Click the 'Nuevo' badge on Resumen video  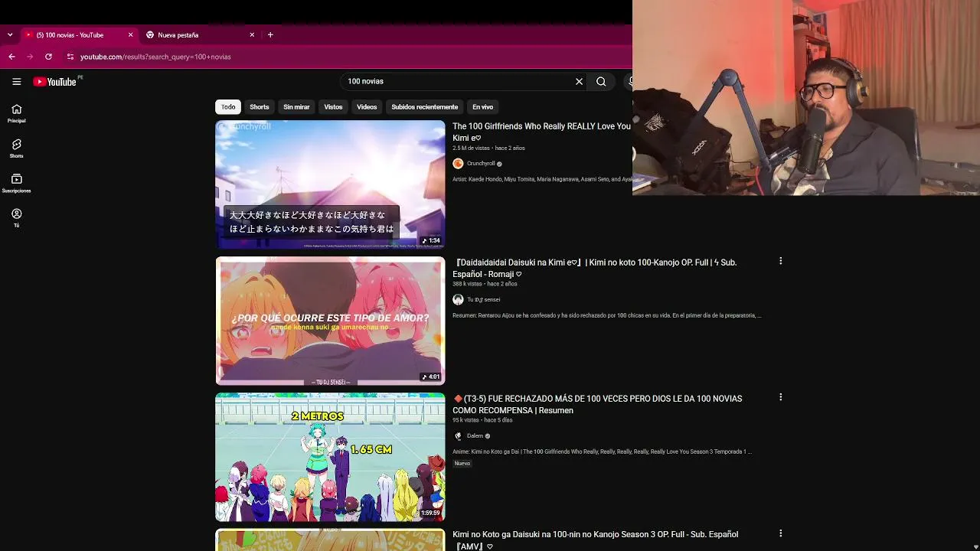tap(462, 464)
